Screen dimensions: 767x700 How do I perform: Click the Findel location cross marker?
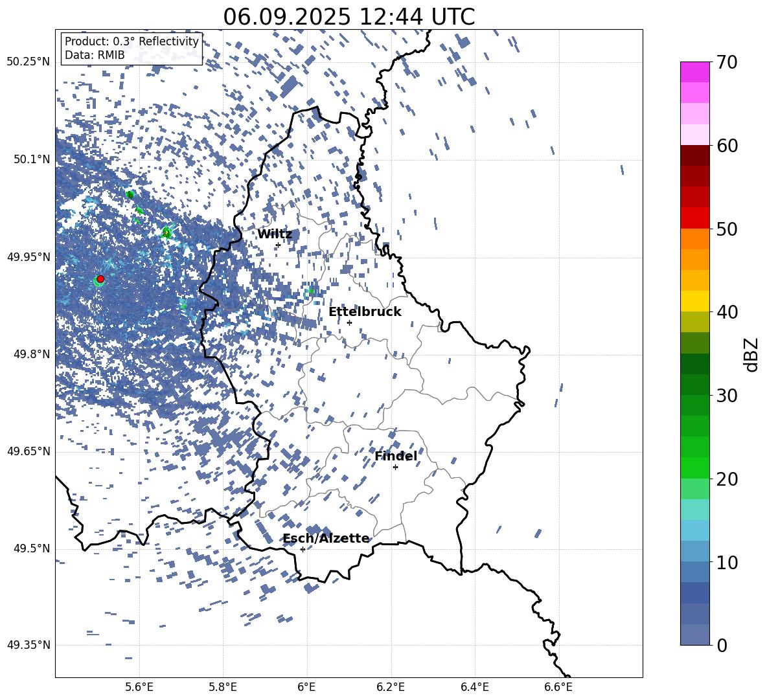(x=395, y=468)
